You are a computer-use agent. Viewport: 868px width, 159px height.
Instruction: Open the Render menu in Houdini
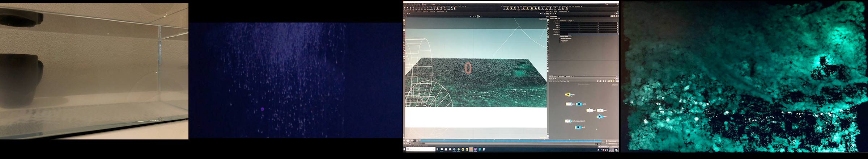pos(409,4)
